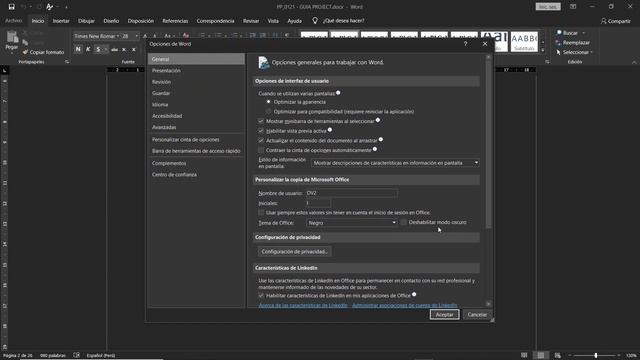Click the ribbon display options icon in title bar

[573, 7]
